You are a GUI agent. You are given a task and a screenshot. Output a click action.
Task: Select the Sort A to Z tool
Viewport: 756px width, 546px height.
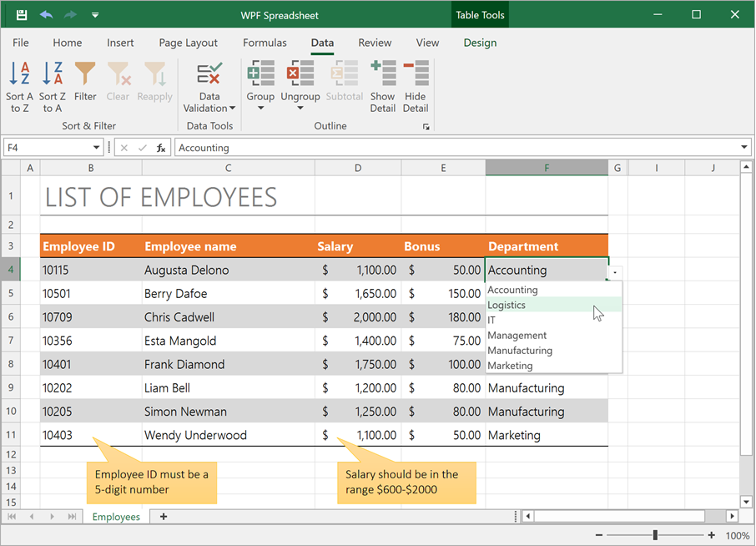coord(19,86)
